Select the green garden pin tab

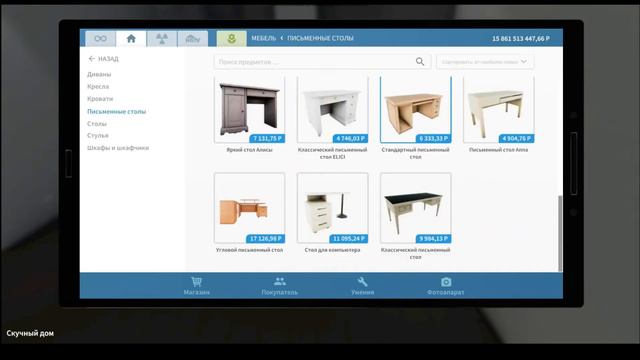(x=231, y=38)
